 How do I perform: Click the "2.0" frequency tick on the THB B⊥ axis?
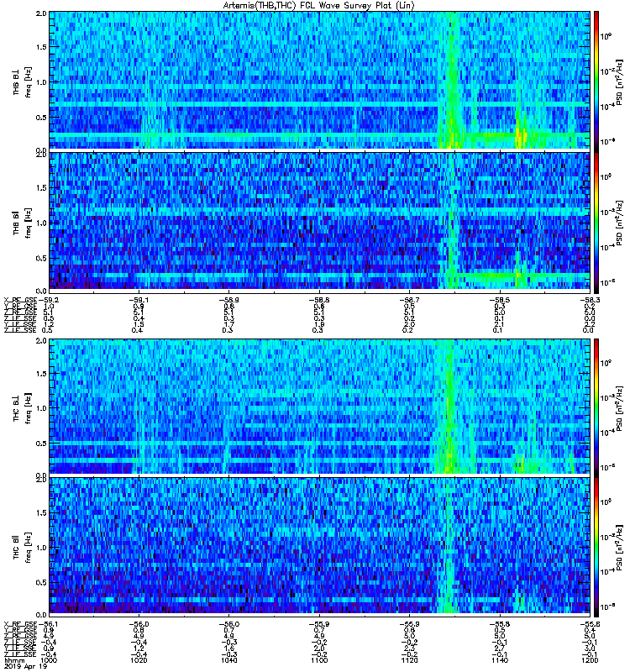[x=41, y=13]
